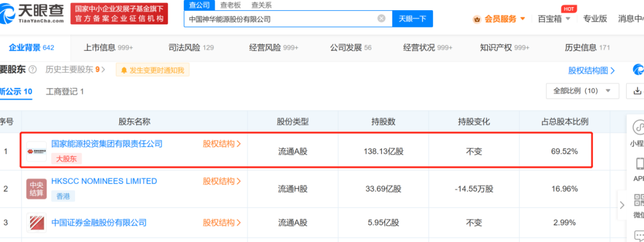Switch to the 经营风险 tab
644x242 pixels.
pyautogui.click(x=274, y=48)
